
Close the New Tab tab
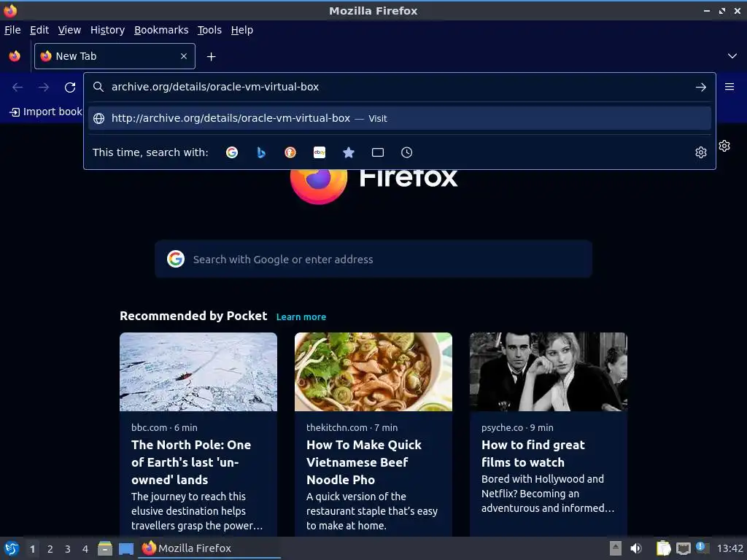pyautogui.click(x=184, y=56)
